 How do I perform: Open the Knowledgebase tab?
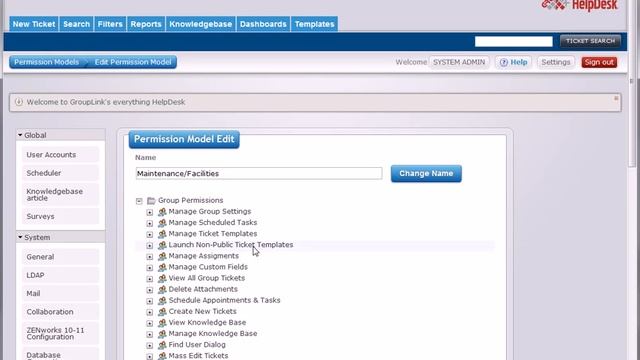201,24
